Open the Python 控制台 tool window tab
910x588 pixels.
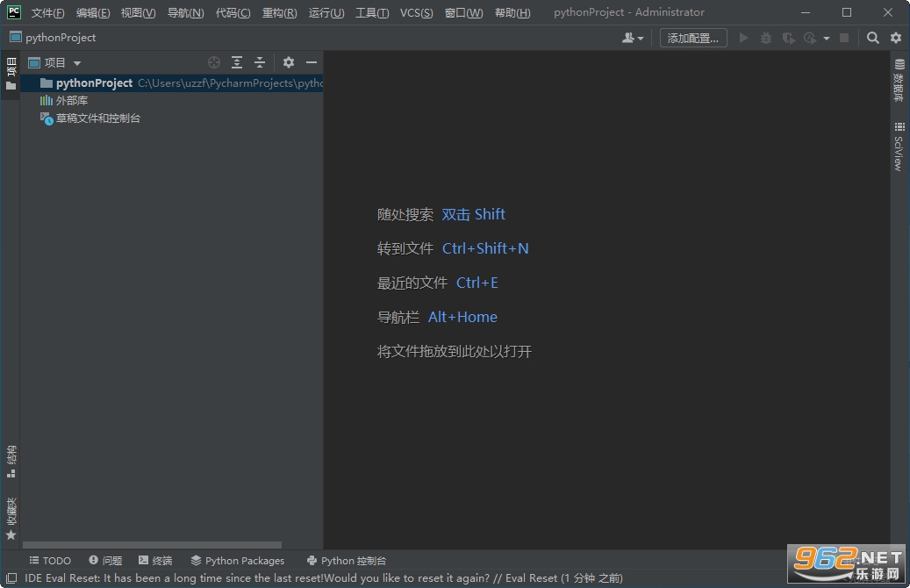coord(347,561)
